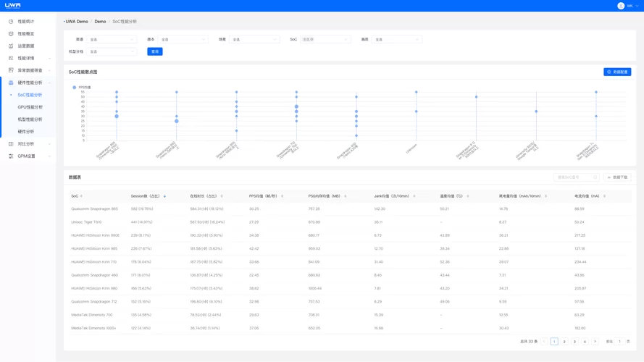Viewport: 644px width, 362px height.
Task: Open 性能概览 in the sidebar
Action: 26,33
